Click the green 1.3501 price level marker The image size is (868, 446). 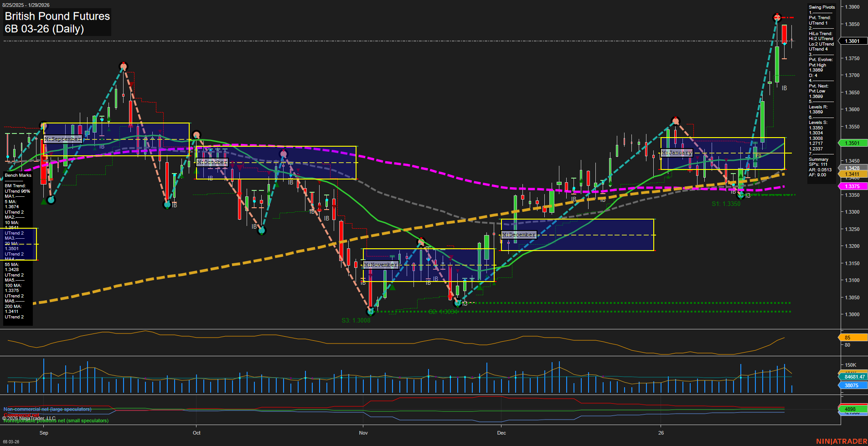click(852, 143)
